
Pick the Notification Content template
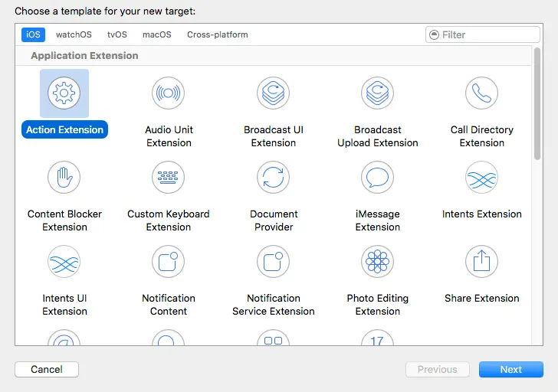coord(169,262)
